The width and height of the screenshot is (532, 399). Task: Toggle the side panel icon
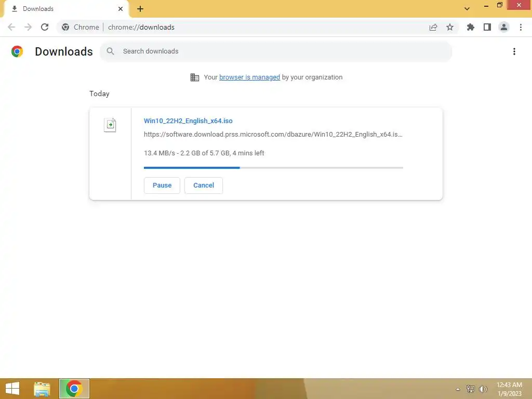click(487, 27)
